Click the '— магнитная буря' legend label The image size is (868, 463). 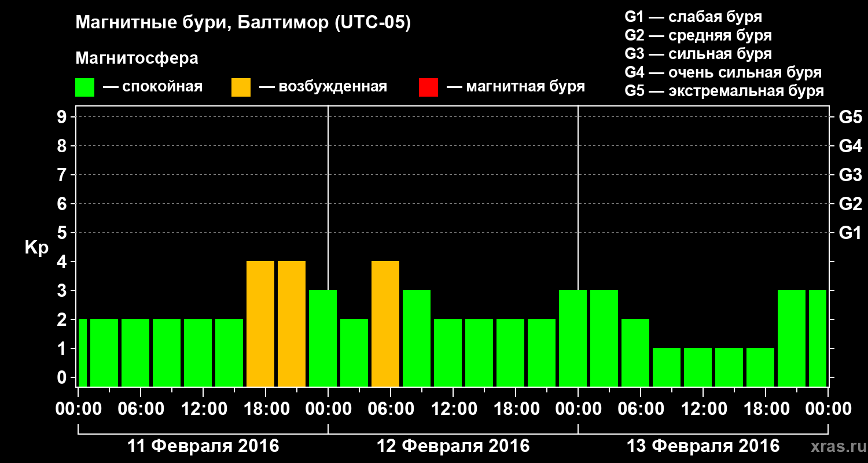(x=516, y=87)
